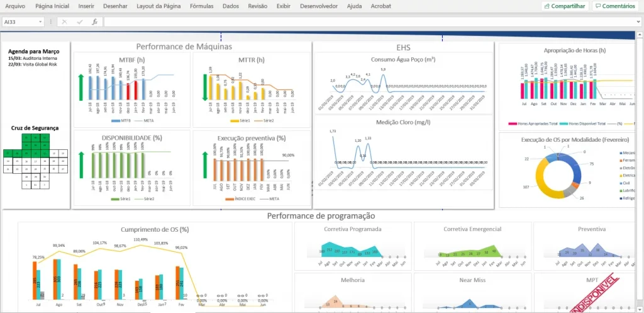
Task: Click the Performance de programação heading
Action: click(x=321, y=215)
